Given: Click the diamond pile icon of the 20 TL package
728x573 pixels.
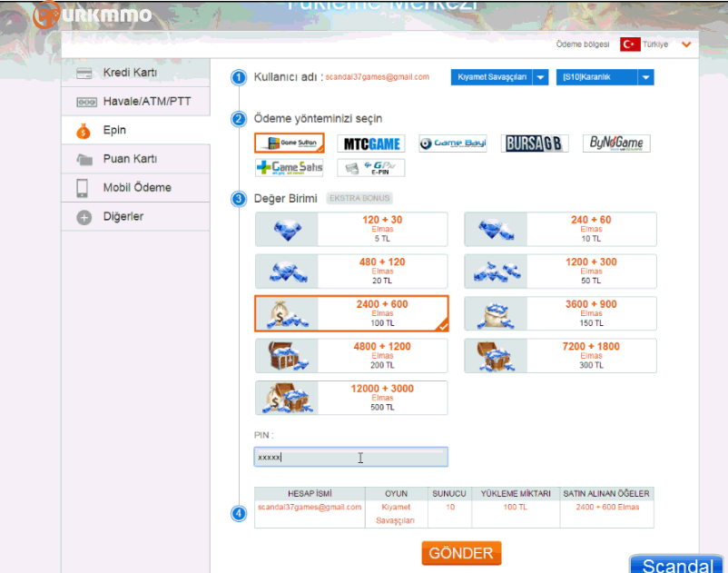Looking at the screenshot, I should [289, 272].
